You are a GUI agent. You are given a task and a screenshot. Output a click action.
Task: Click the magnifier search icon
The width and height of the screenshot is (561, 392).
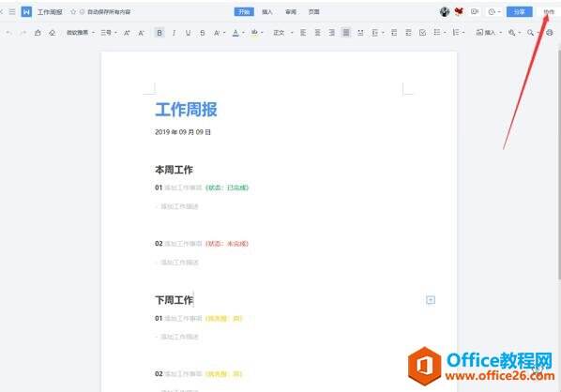click(x=530, y=33)
